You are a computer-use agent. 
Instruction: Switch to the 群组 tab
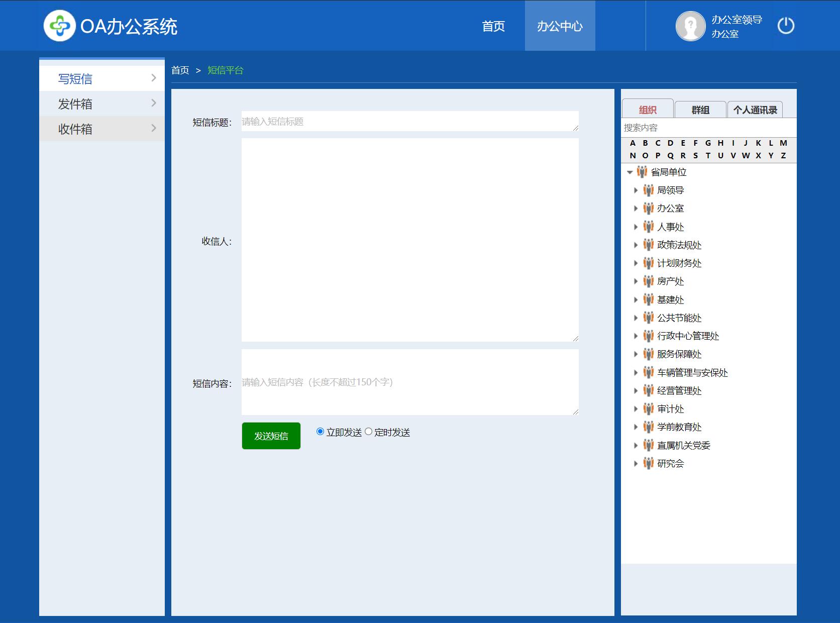700,110
